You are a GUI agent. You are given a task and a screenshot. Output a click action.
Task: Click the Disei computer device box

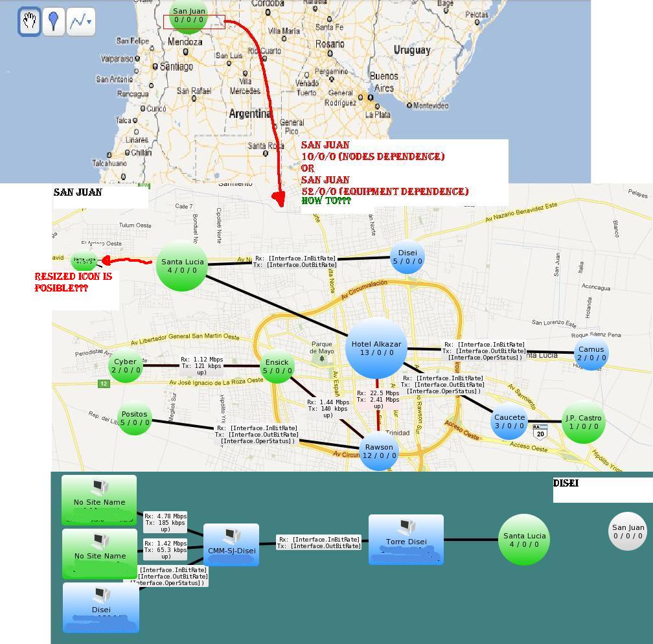101,608
